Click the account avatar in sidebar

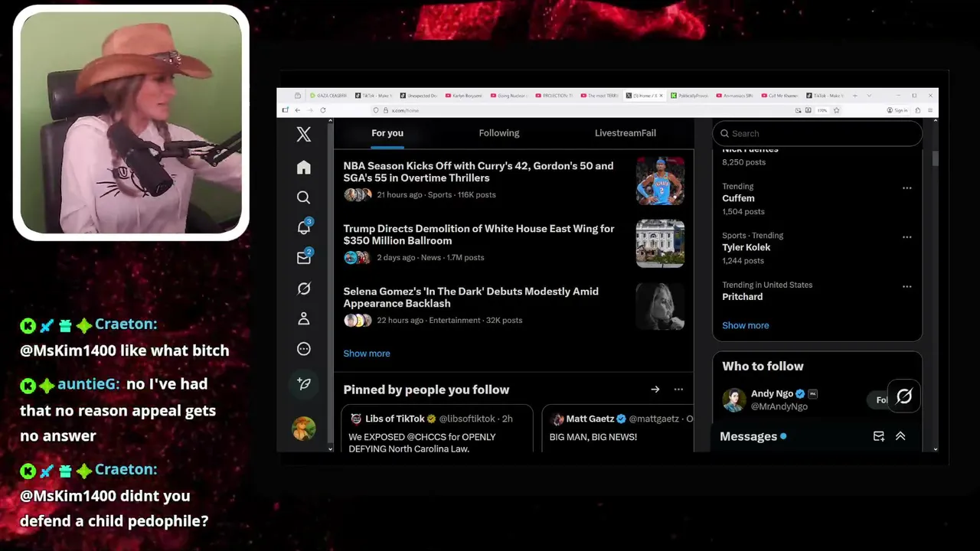pyautogui.click(x=304, y=429)
